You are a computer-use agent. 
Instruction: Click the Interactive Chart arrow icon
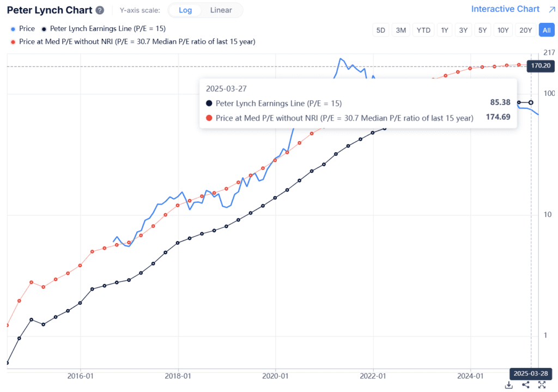[551, 9]
